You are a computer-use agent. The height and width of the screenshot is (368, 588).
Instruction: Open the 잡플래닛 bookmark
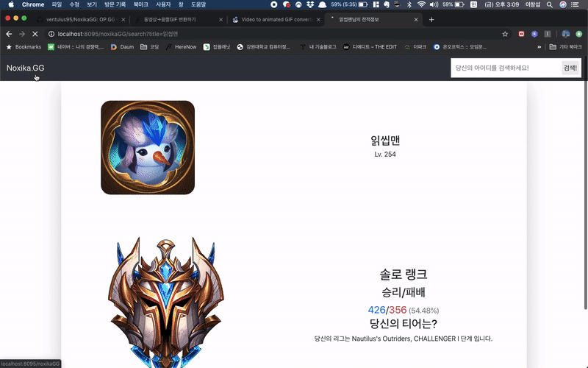point(217,47)
